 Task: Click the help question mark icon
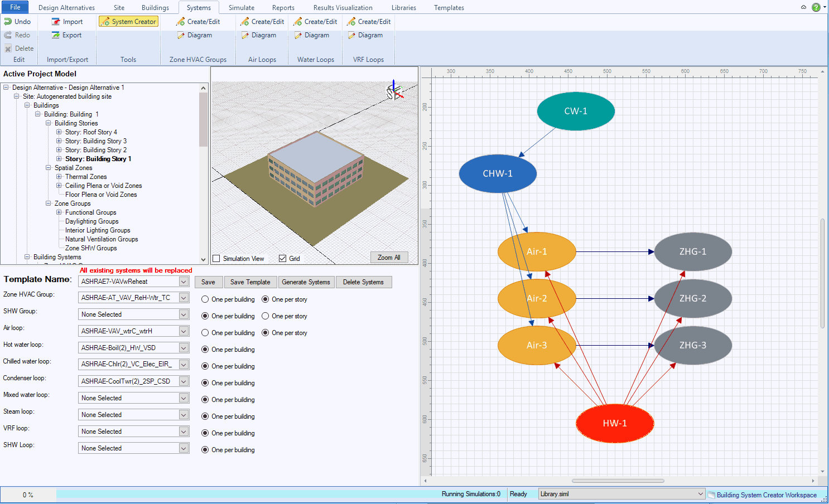point(816,7)
